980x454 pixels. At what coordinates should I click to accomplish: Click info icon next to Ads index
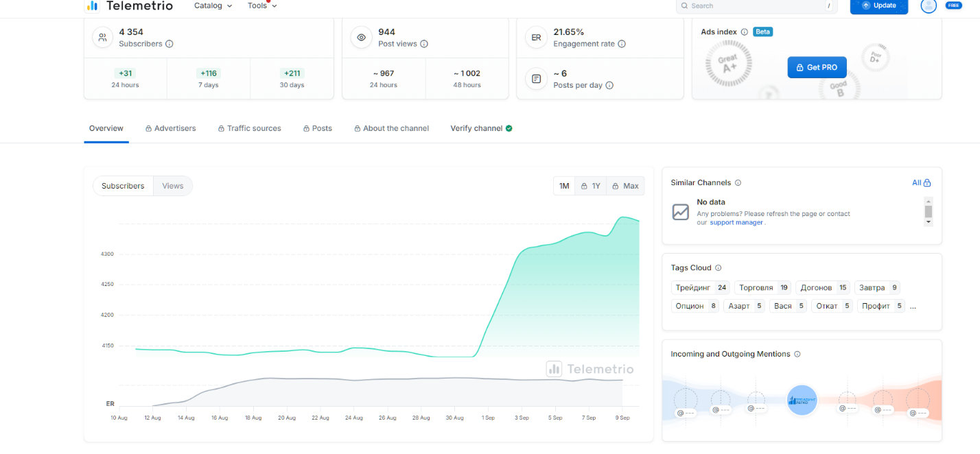click(x=745, y=32)
